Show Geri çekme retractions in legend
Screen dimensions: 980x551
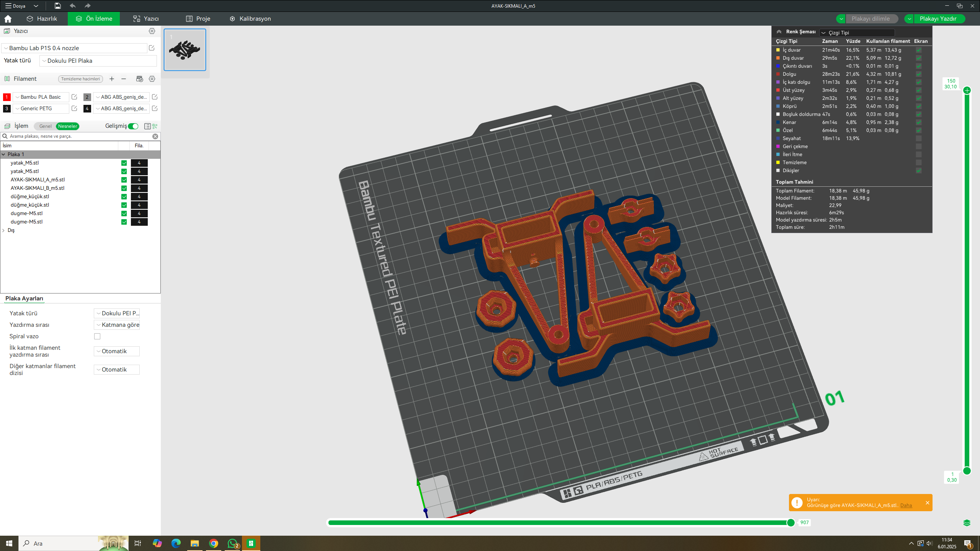pyautogui.click(x=919, y=147)
